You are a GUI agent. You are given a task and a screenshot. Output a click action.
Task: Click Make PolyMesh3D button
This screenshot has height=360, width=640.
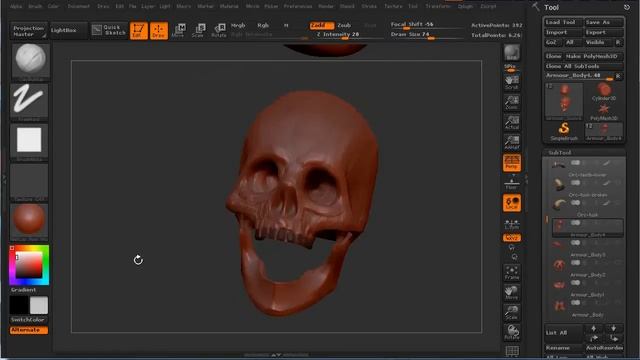pos(593,56)
